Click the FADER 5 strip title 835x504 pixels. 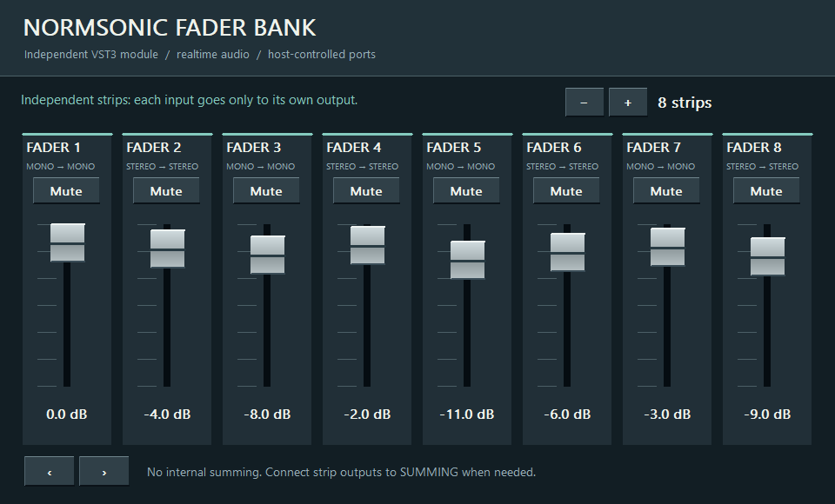(x=454, y=148)
